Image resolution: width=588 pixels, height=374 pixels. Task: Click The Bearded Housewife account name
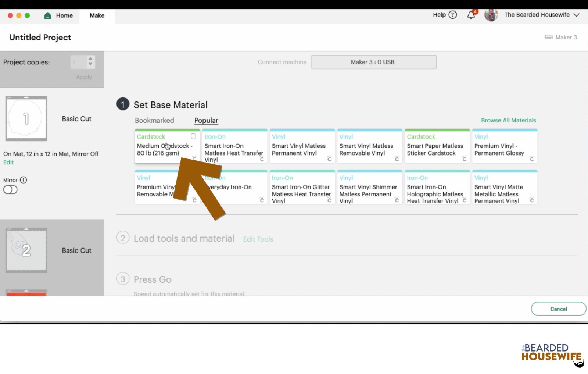coord(537,15)
